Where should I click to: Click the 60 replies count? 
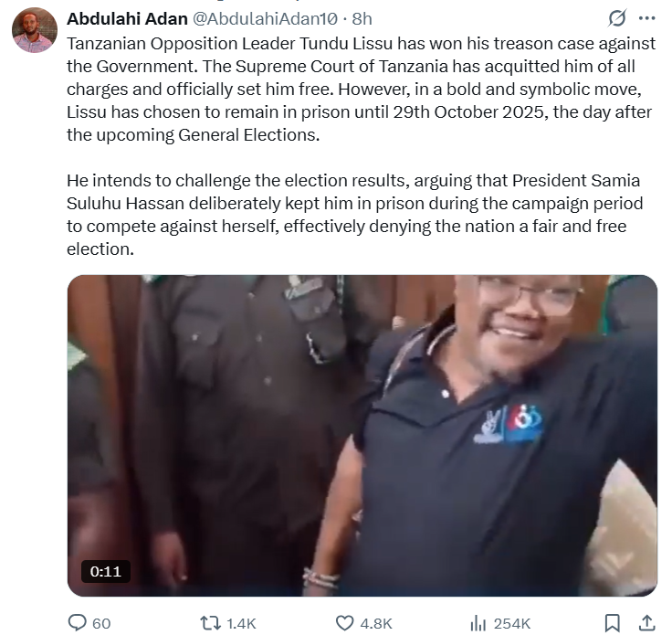tap(101, 623)
